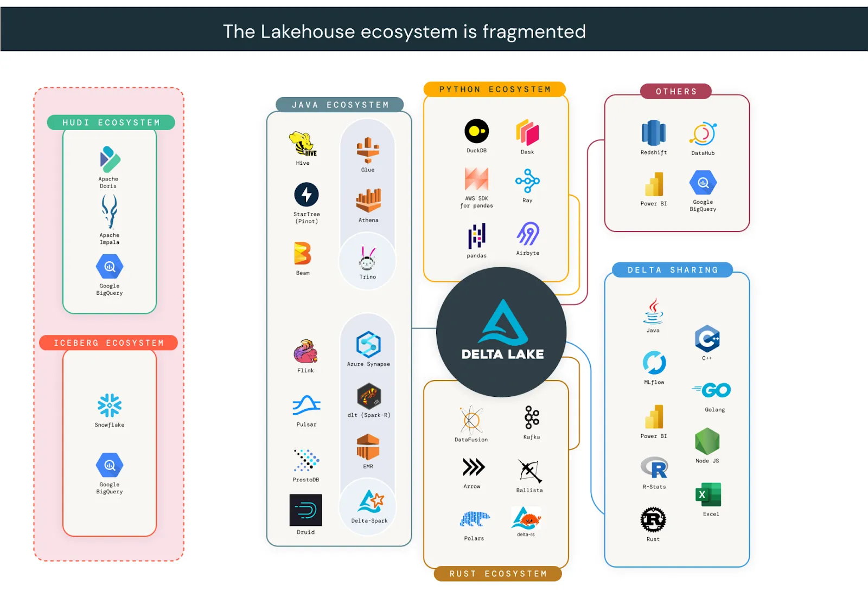Select the Apache Hive bee icon
868x599 pixels.
click(x=302, y=144)
